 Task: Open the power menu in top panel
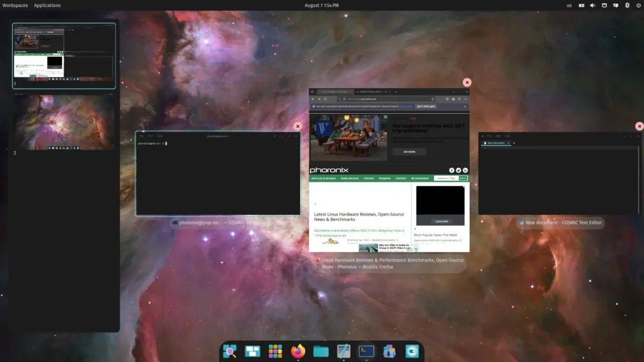click(638, 5)
